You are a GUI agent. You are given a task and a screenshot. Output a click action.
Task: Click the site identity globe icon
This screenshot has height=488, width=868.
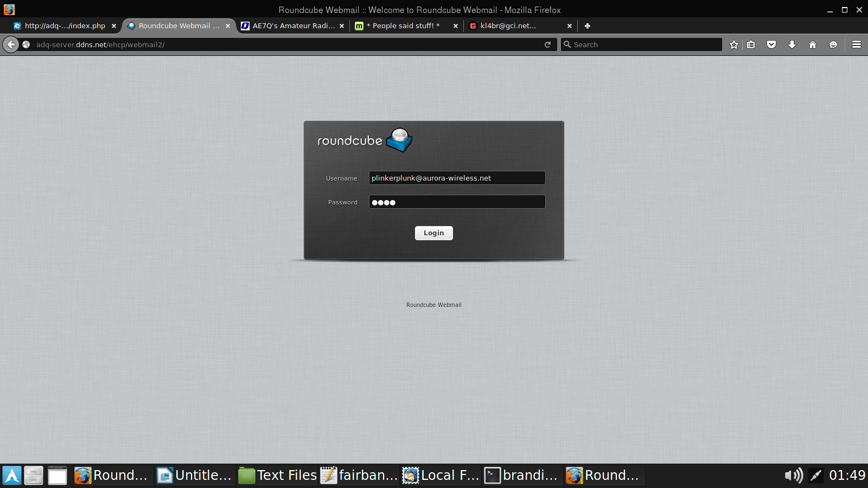[x=26, y=44]
